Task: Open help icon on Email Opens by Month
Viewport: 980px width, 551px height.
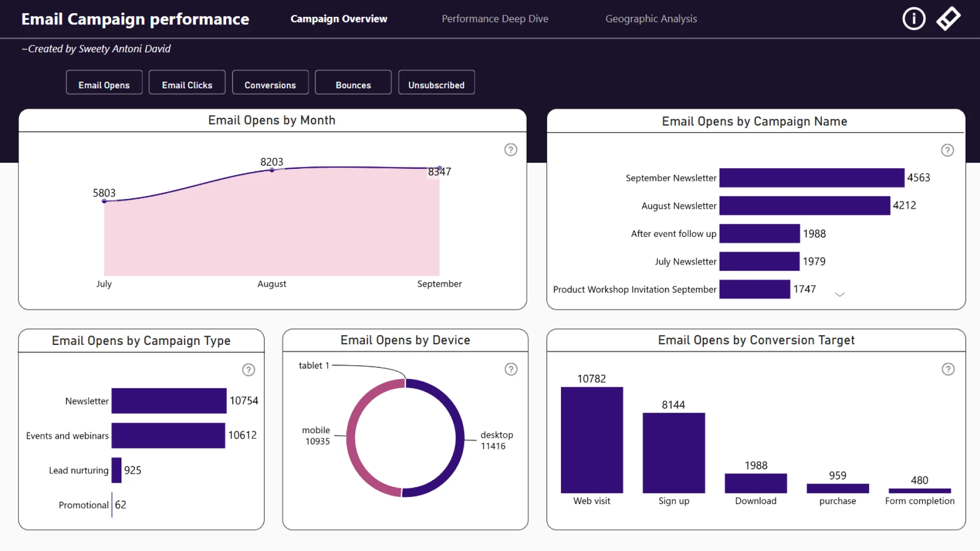Action: click(x=510, y=149)
